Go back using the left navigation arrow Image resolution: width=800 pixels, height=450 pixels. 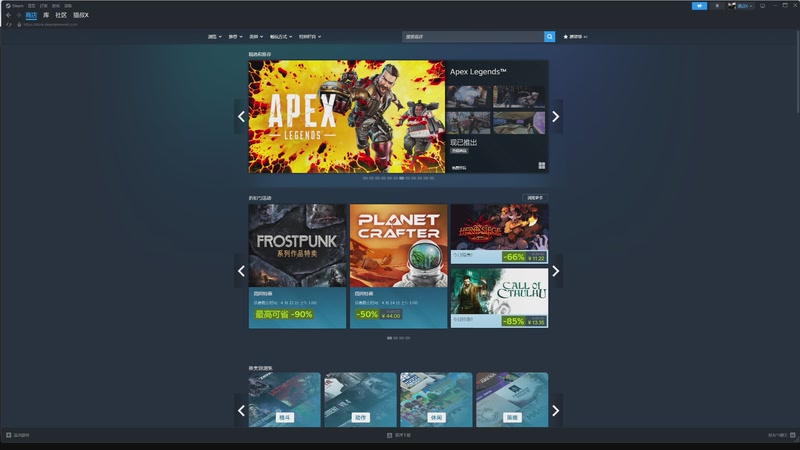pyautogui.click(x=8, y=15)
